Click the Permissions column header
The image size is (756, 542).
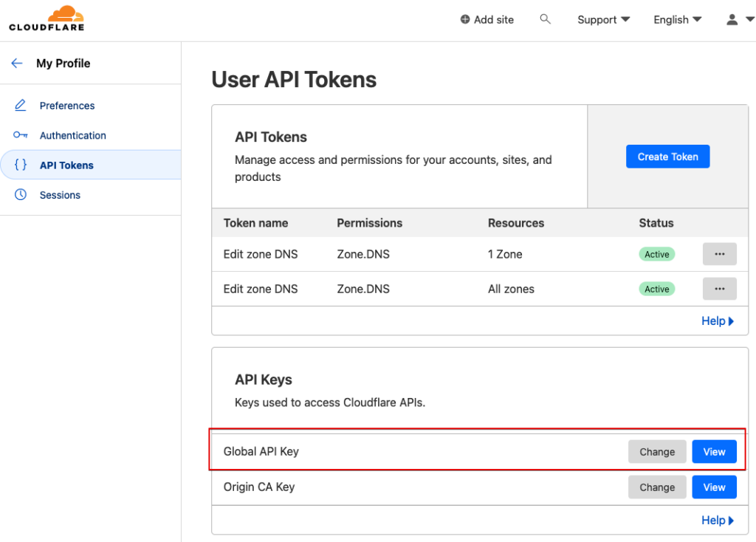[x=369, y=223]
